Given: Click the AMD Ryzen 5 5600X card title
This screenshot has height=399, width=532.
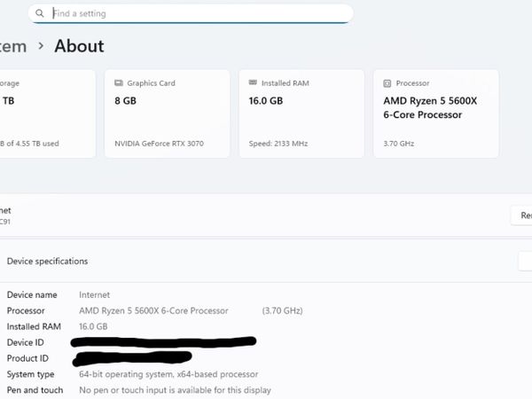Looking at the screenshot, I should pyautogui.click(x=430, y=107).
